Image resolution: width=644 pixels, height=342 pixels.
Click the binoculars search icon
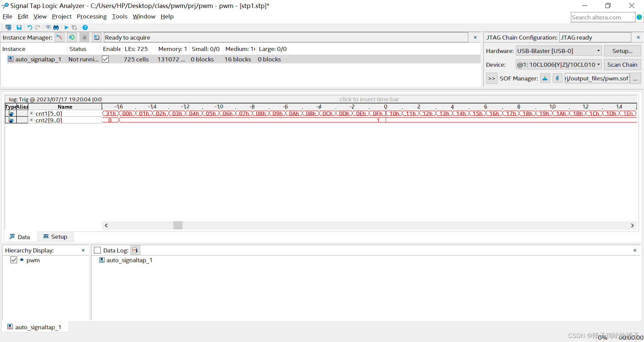coord(56,27)
